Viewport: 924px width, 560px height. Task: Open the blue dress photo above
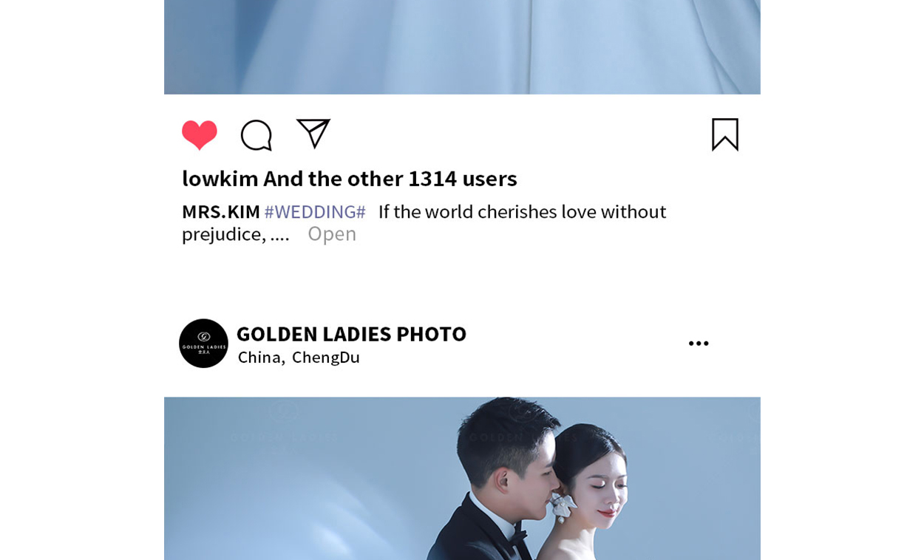tap(462, 47)
